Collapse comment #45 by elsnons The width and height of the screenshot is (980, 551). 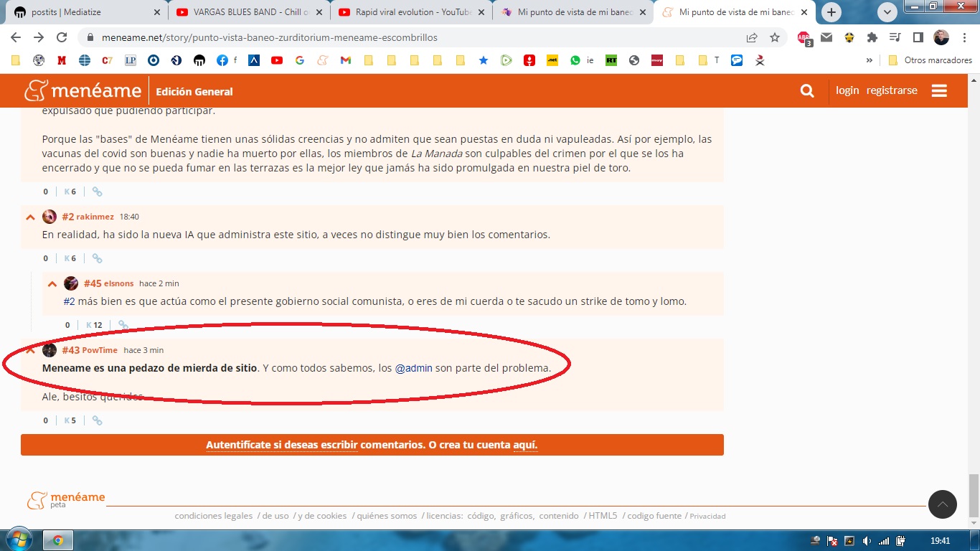[x=52, y=284]
